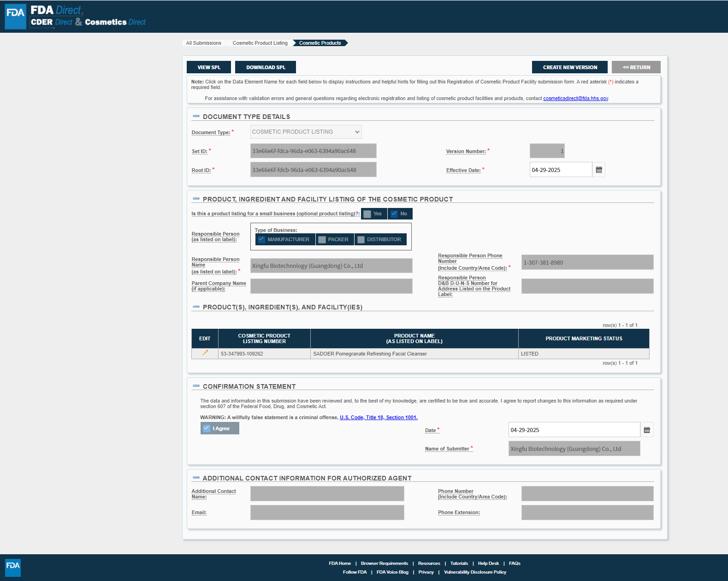Image resolution: width=728 pixels, height=581 pixels.
Task: Toggle the MANUFACTURER business type checkbox
Action: coord(261,239)
